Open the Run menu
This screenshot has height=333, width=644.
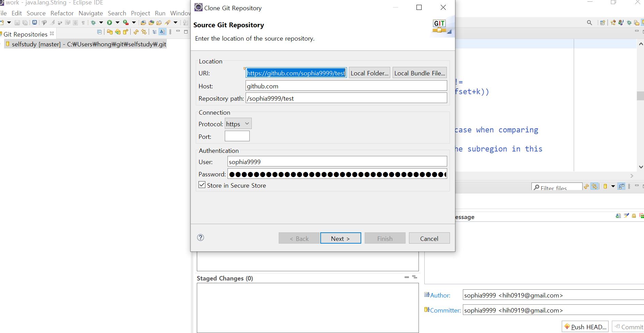click(x=160, y=13)
